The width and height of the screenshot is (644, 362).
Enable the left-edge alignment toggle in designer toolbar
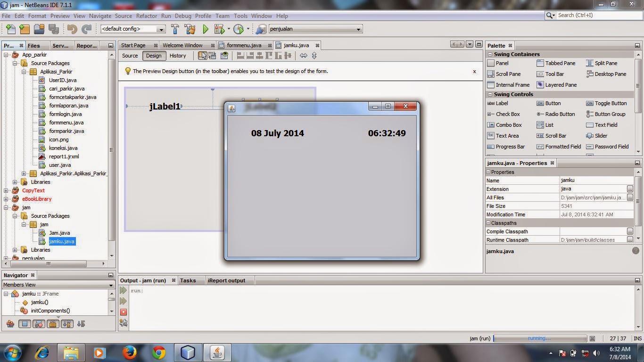240,56
